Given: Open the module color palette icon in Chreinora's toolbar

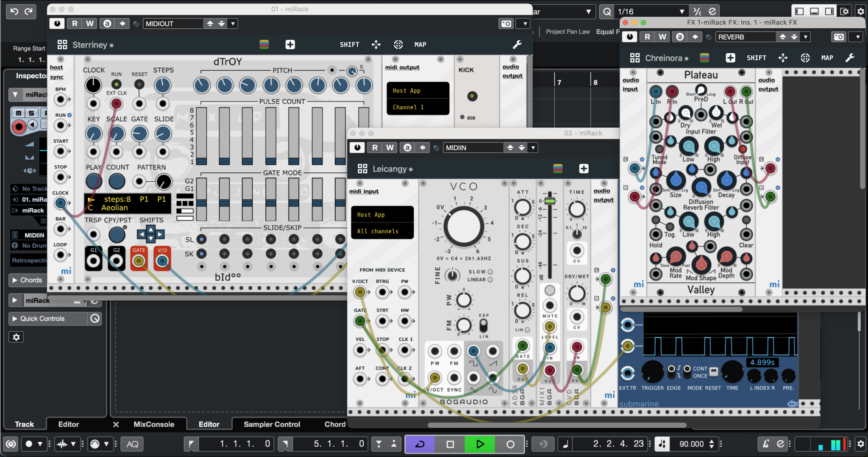Looking at the screenshot, I should (705, 58).
